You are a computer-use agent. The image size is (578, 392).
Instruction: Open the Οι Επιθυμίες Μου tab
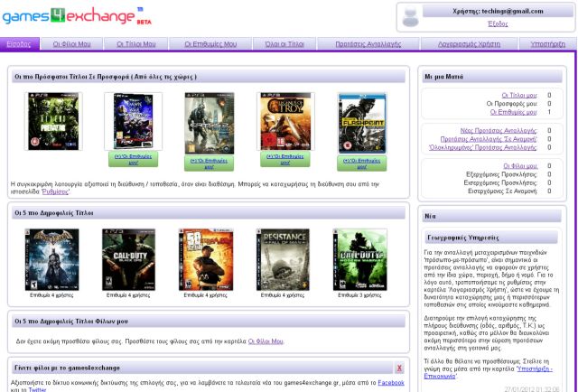pyautogui.click(x=210, y=44)
